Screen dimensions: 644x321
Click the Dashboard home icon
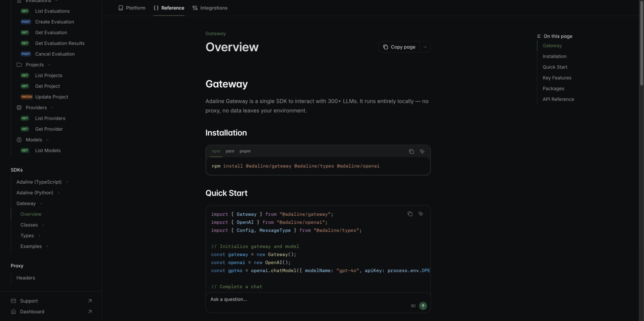pos(14,312)
